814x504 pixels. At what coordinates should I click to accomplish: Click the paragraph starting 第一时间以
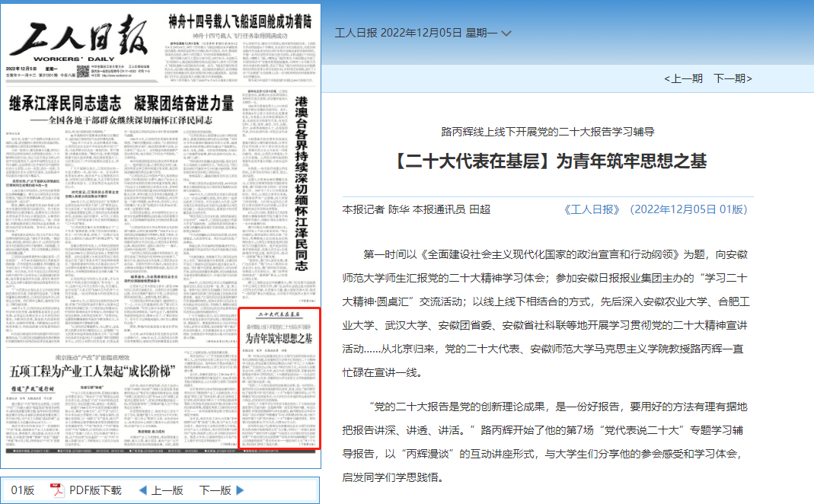point(545,313)
